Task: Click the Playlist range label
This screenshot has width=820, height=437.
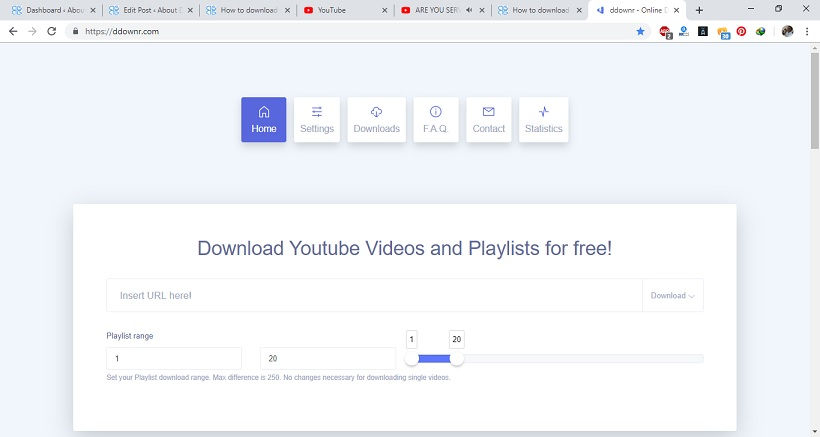Action: click(x=130, y=336)
